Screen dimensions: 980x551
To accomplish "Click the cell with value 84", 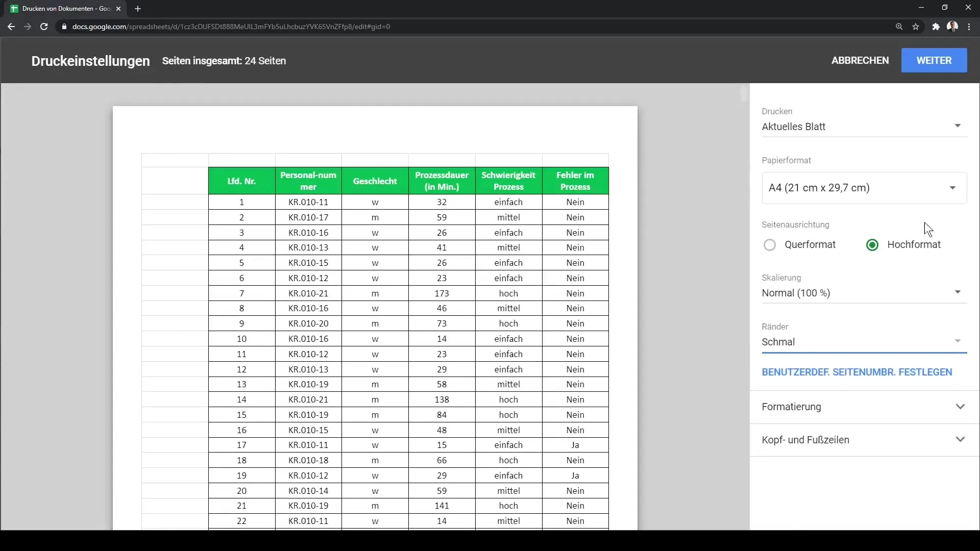I will pyautogui.click(x=442, y=415).
